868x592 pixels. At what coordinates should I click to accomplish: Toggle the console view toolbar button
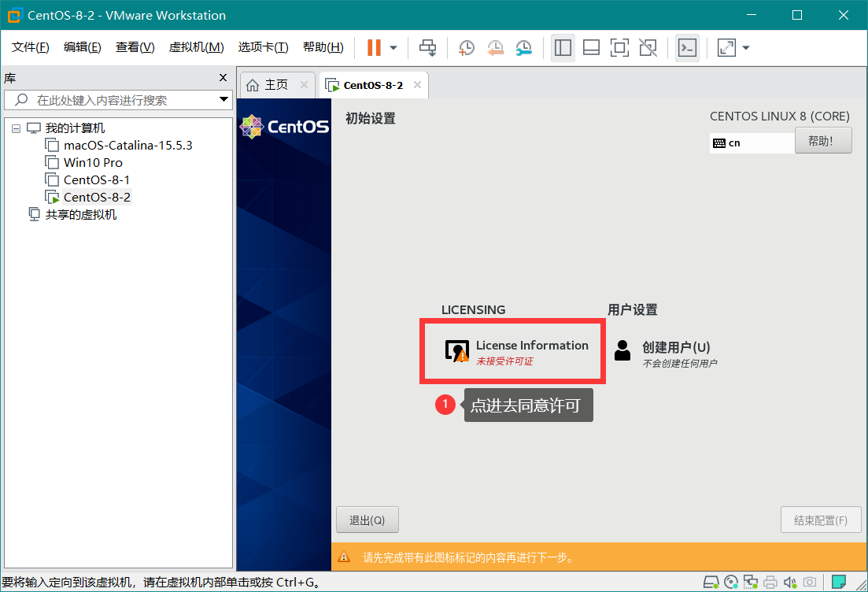click(x=687, y=48)
